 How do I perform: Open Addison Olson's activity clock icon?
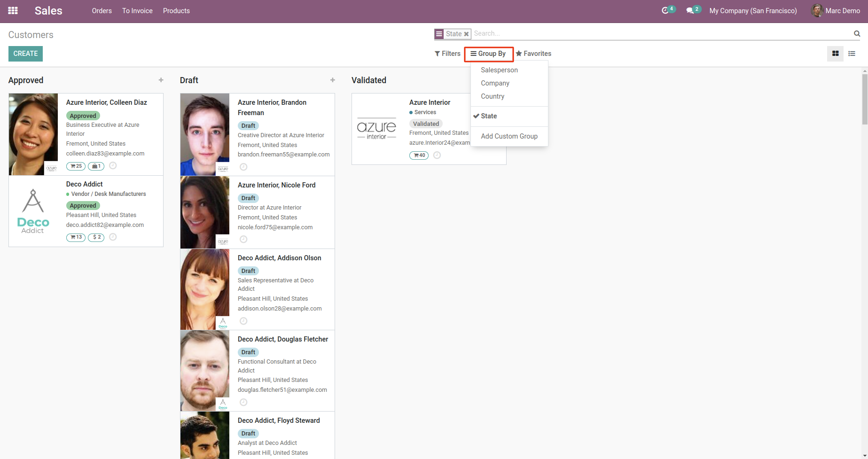[243, 321]
